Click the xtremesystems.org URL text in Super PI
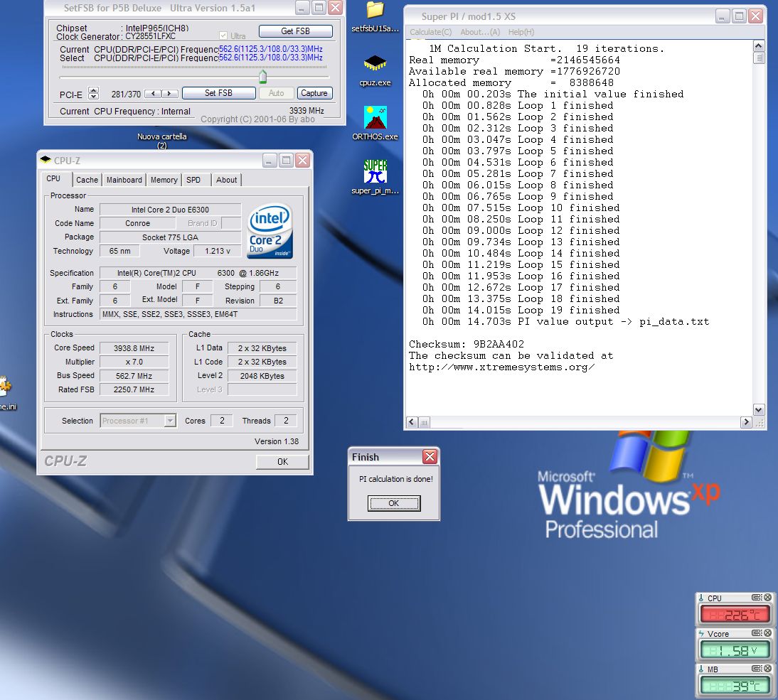This screenshot has width=778, height=700. pos(501,367)
